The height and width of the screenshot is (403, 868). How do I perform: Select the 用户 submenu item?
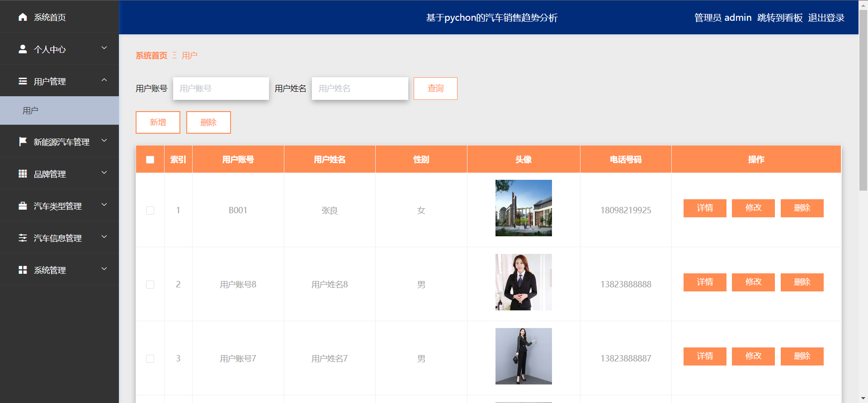click(x=59, y=110)
